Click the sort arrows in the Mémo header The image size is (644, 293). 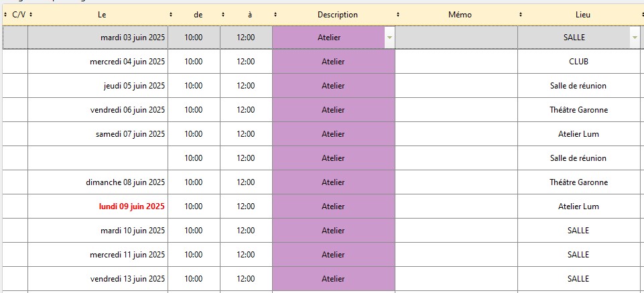pyautogui.click(x=521, y=14)
